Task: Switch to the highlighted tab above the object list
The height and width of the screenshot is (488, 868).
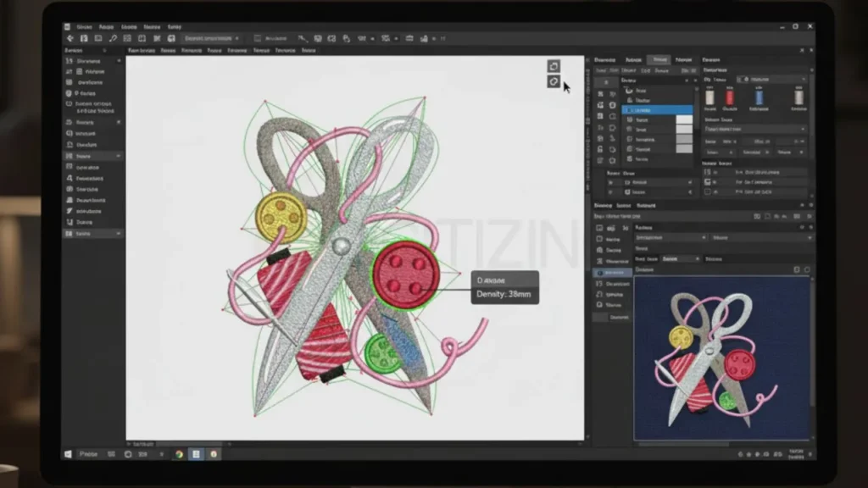Action: point(658,60)
